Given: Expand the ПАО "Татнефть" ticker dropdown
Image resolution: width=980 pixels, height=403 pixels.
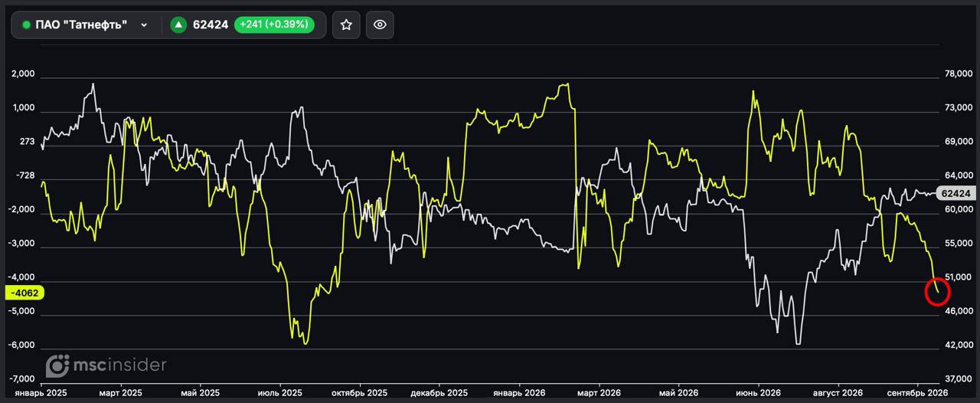Looking at the screenshot, I should (143, 25).
